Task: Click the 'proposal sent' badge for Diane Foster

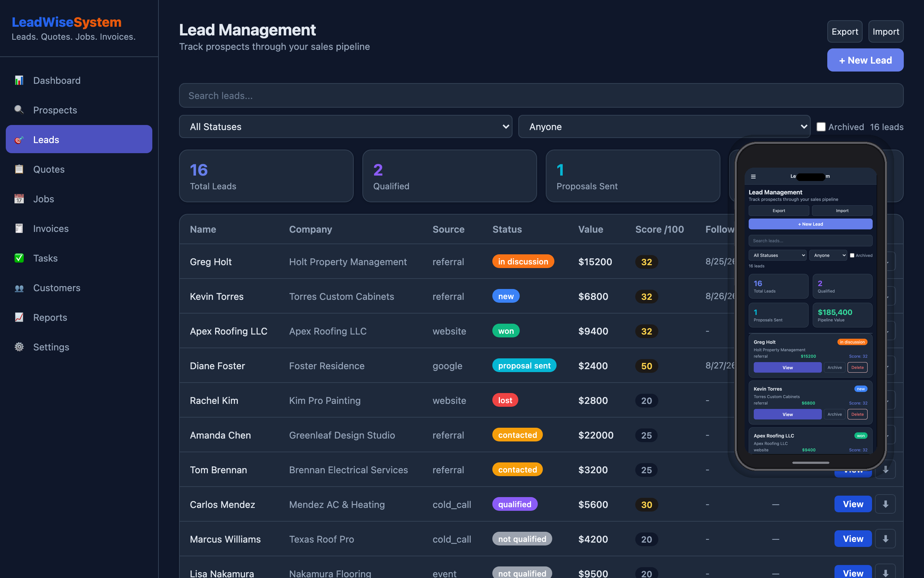Action: 524,366
